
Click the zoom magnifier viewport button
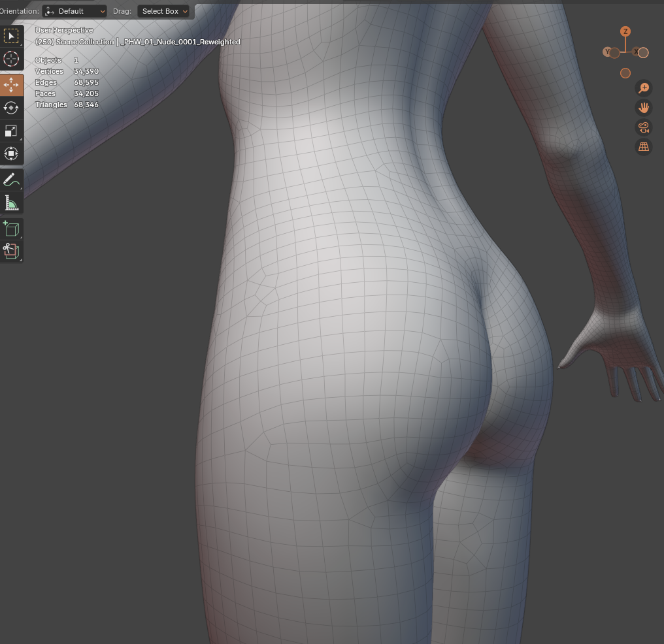click(644, 88)
